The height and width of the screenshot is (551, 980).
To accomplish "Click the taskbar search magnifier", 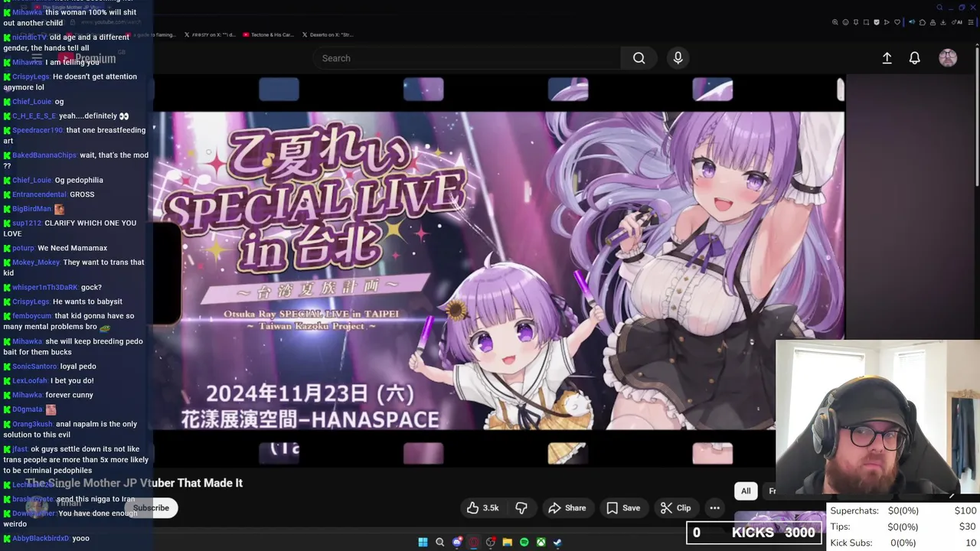I will (439, 542).
